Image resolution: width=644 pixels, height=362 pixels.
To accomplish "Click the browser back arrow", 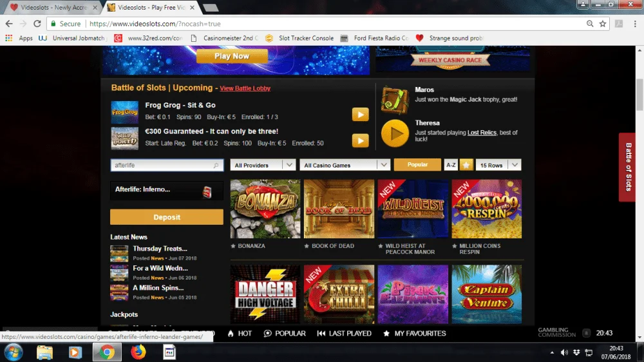I will (9, 24).
